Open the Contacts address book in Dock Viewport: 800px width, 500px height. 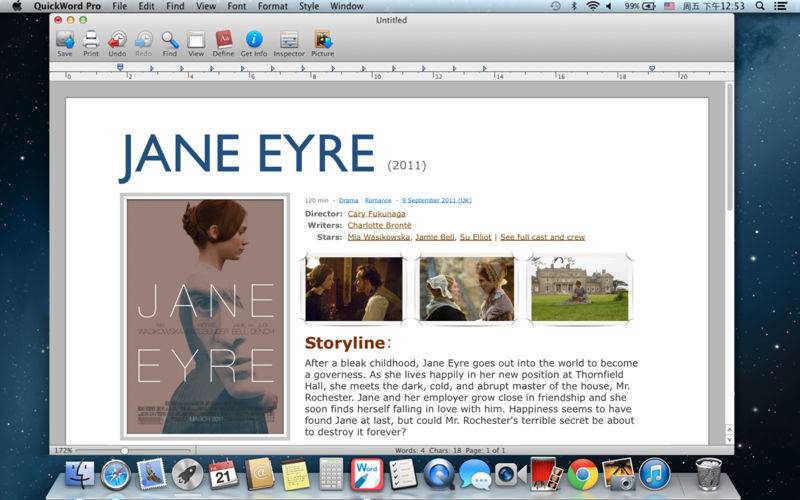click(x=259, y=474)
